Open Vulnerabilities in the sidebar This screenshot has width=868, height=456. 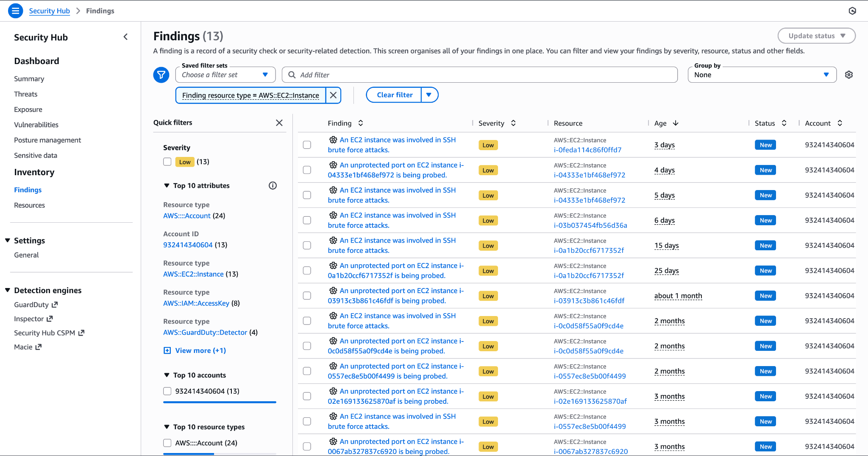[x=36, y=125]
